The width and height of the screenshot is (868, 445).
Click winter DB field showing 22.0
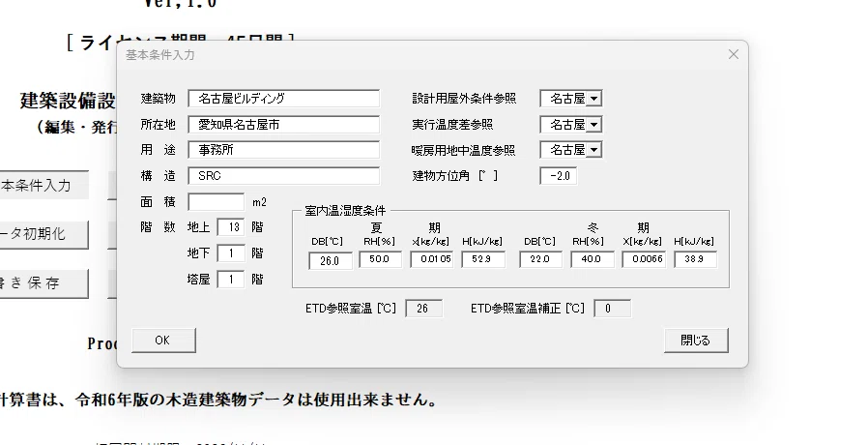click(540, 259)
